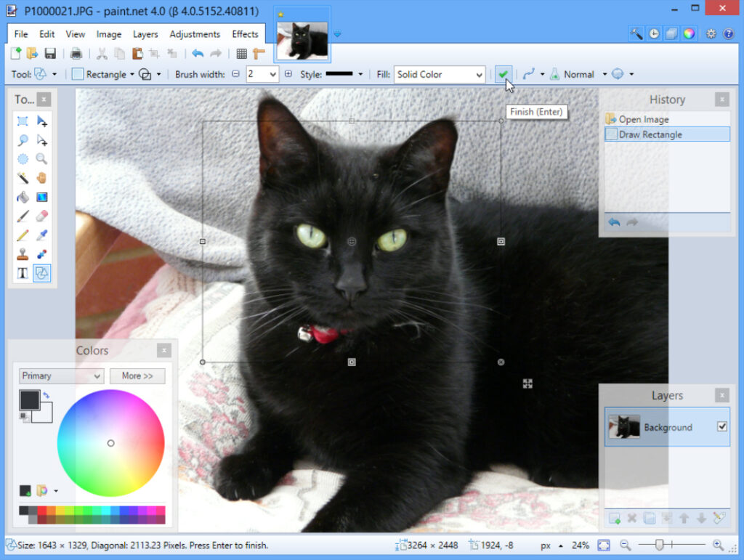Select the Pan hand tool
Viewport: 744px width, 560px height.
[x=41, y=178]
